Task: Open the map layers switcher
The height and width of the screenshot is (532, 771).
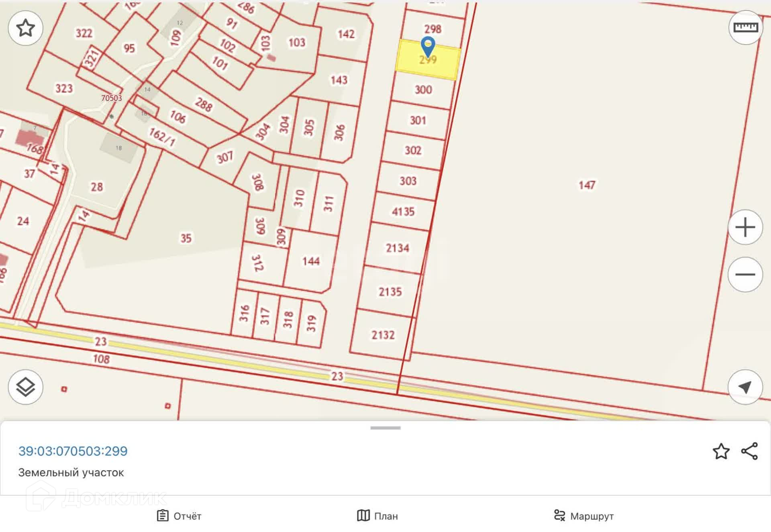Action: (x=26, y=387)
